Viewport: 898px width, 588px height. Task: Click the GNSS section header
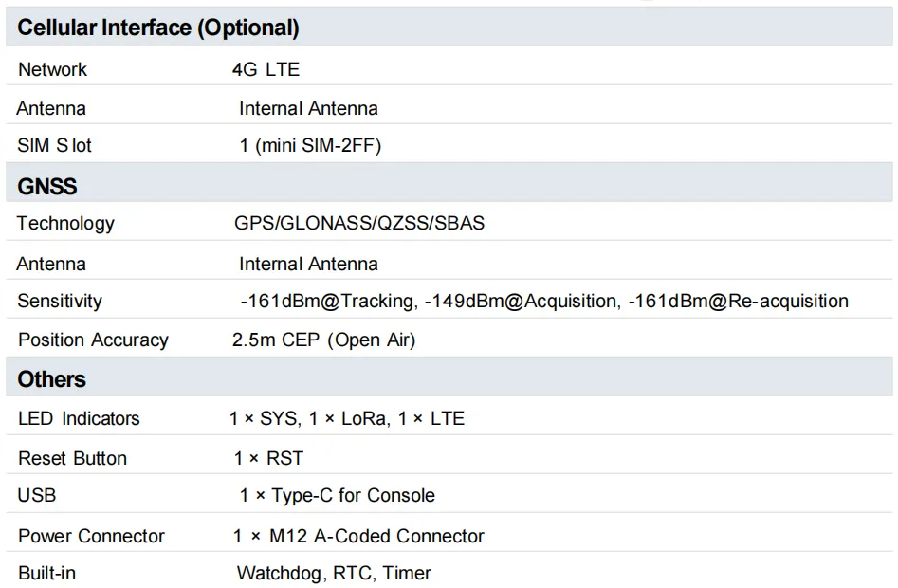coord(47,186)
